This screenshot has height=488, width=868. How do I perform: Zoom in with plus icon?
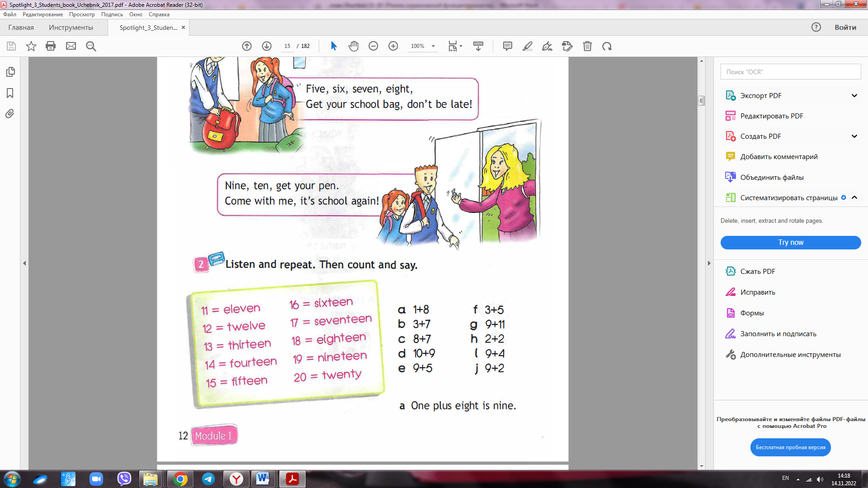click(393, 46)
